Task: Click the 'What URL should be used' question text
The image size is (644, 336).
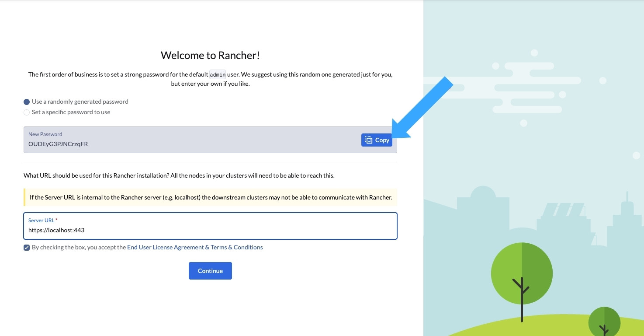Action: (179, 175)
